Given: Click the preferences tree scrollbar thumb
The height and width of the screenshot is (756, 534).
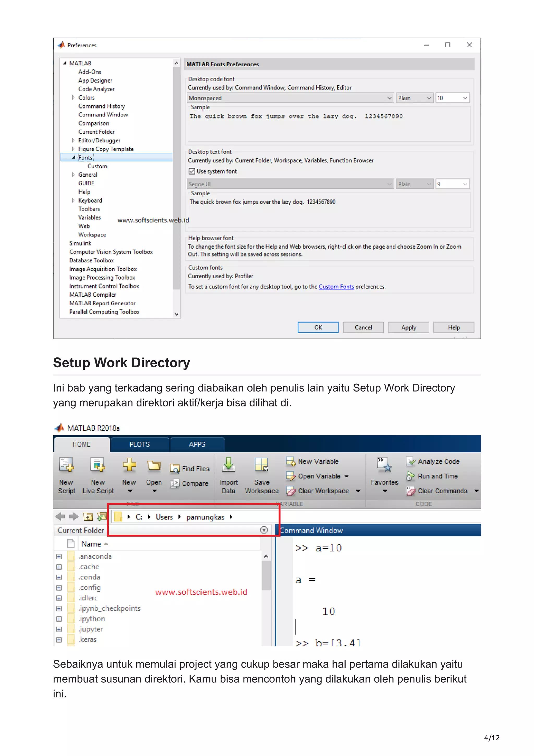Looking at the screenshot, I should tap(177, 178).
